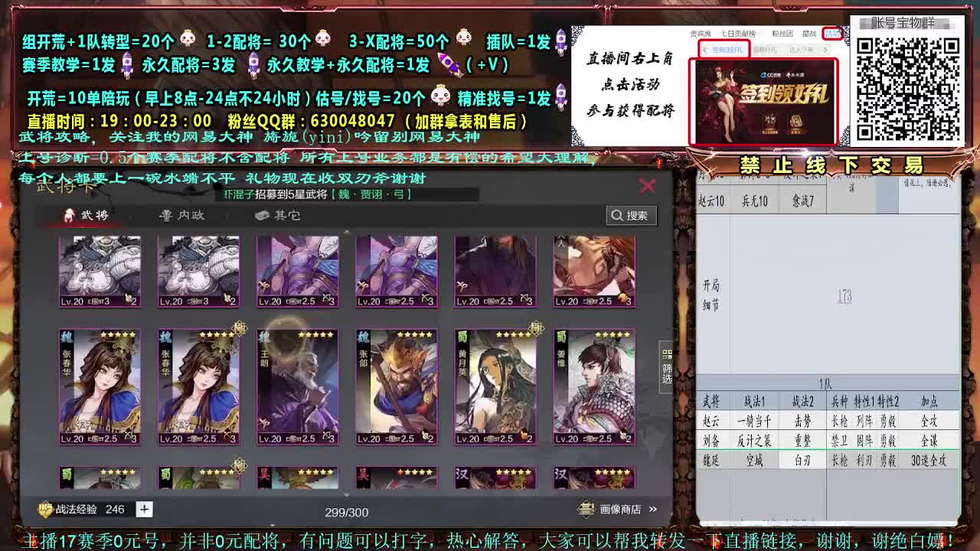Open the 签到领好礼 banner
Screen dimensions: 980x551
coord(764,102)
